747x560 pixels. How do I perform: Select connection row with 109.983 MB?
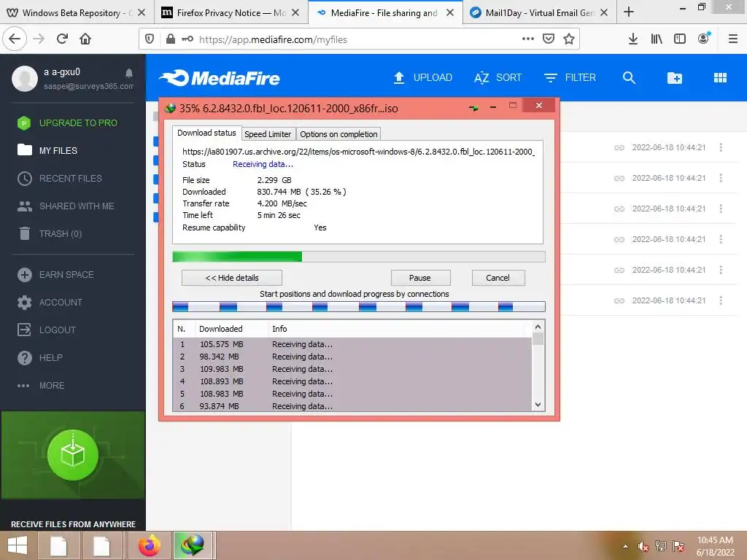click(352, 369)
